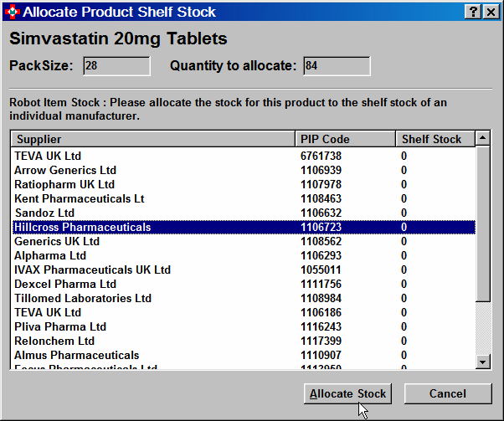Click the title bar help question mark
This screenshot has width=504, height=421.
pos(472,12)
